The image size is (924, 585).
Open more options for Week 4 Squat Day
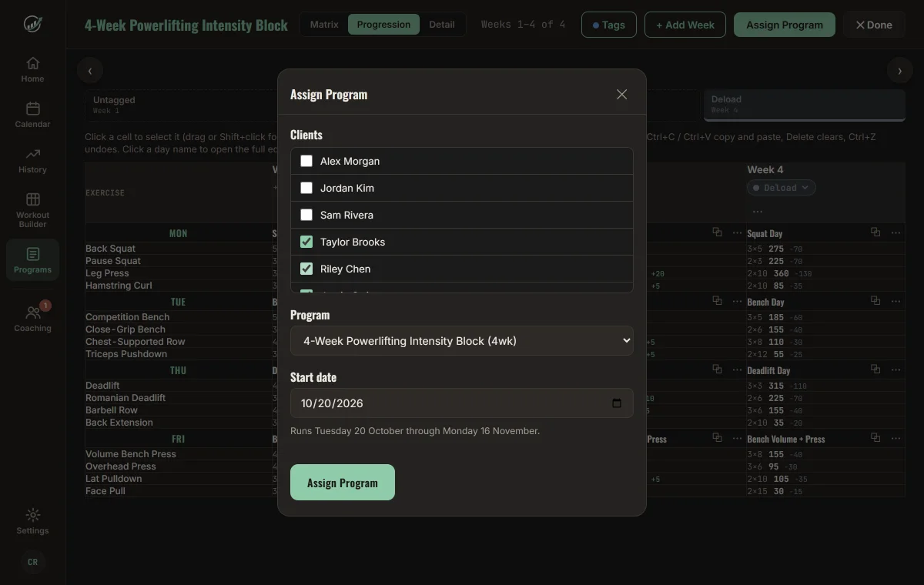[x=896, y=232]
